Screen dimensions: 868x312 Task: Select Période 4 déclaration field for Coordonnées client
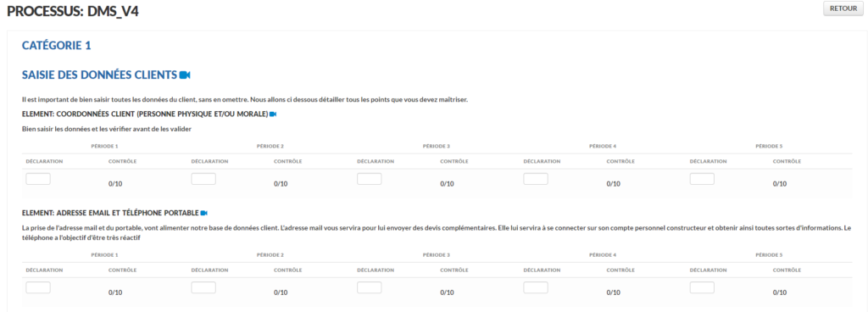536,179
